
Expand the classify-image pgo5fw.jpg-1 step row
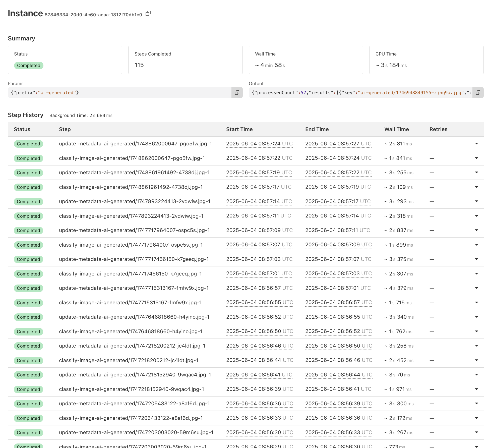coord(476,158)
